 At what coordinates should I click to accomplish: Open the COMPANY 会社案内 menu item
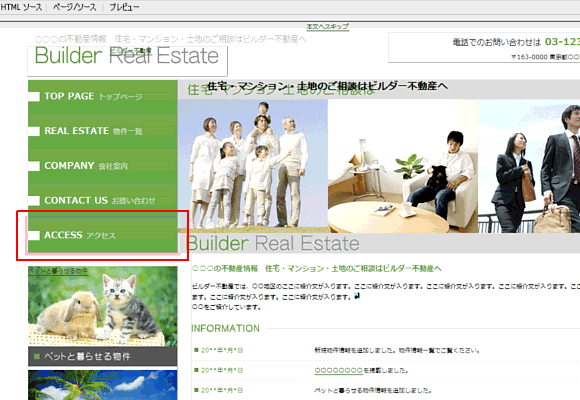click(103, 166)
